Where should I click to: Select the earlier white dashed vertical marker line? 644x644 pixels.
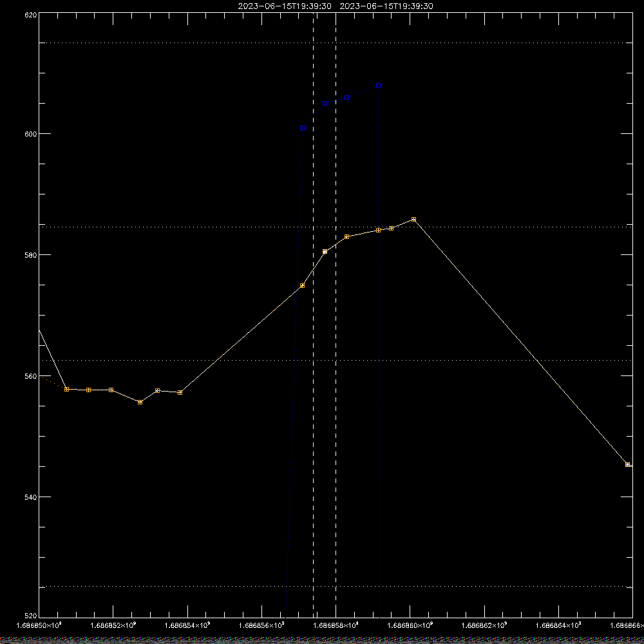(314, 315)
